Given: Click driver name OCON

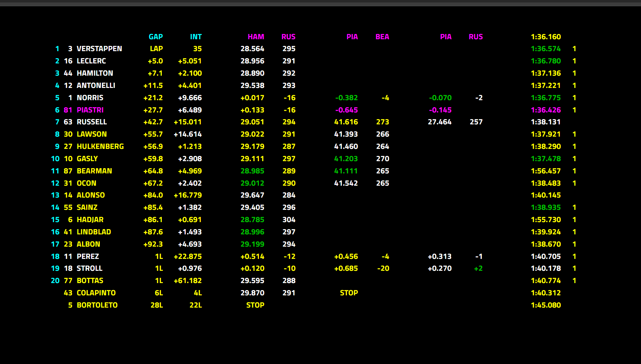Looking at the screenshot, I should 87,183.
